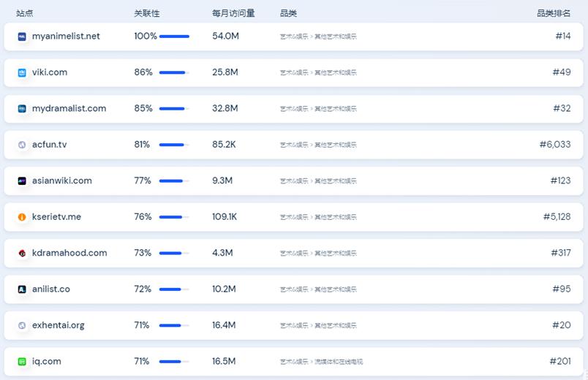The image size is (588, 380).
Task: Click the kdramahood.com red favicon
Action: click(x=22, y=253)
